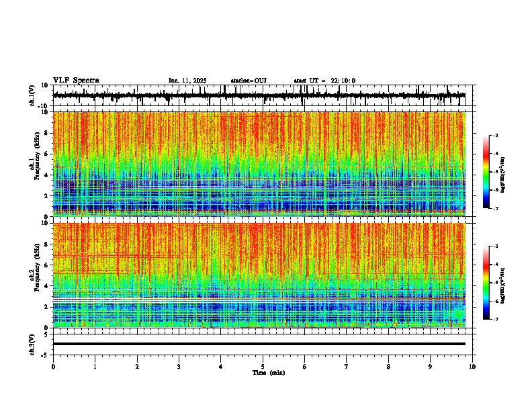Click the "ch.3(V)" axis label

click(x=32, y=345)
